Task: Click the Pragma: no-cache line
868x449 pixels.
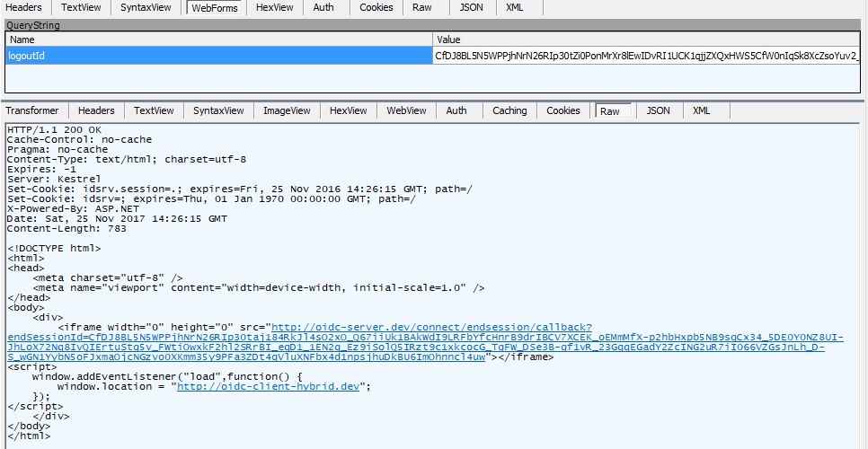Action: pos(58,149)
